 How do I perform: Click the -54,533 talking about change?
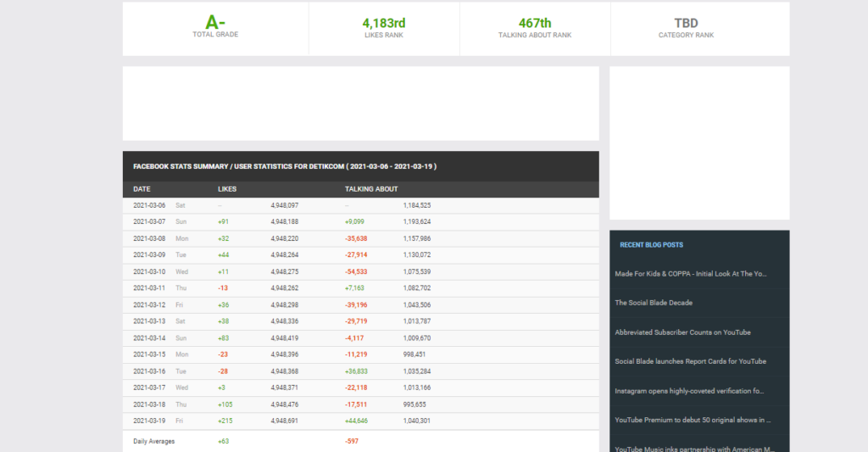[356, 272]
